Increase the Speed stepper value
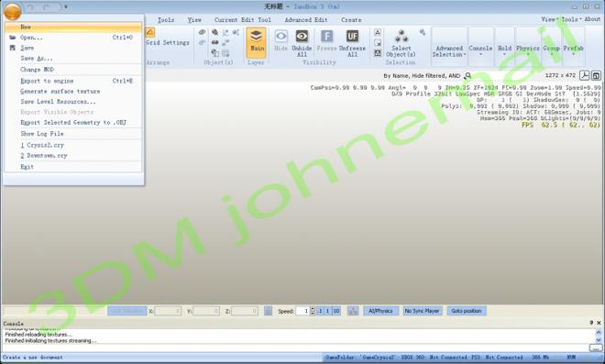Viewport: 605px width, 364px height. 313,309
